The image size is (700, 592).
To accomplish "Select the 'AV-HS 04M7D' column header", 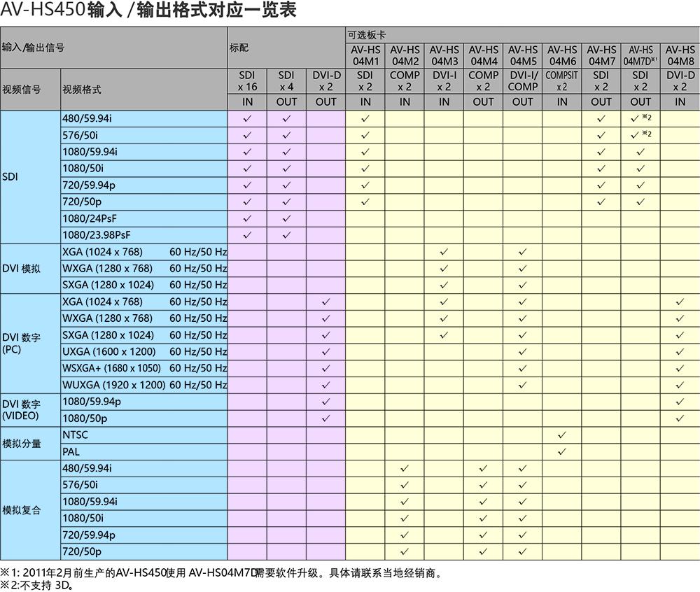I will [640, 56].
